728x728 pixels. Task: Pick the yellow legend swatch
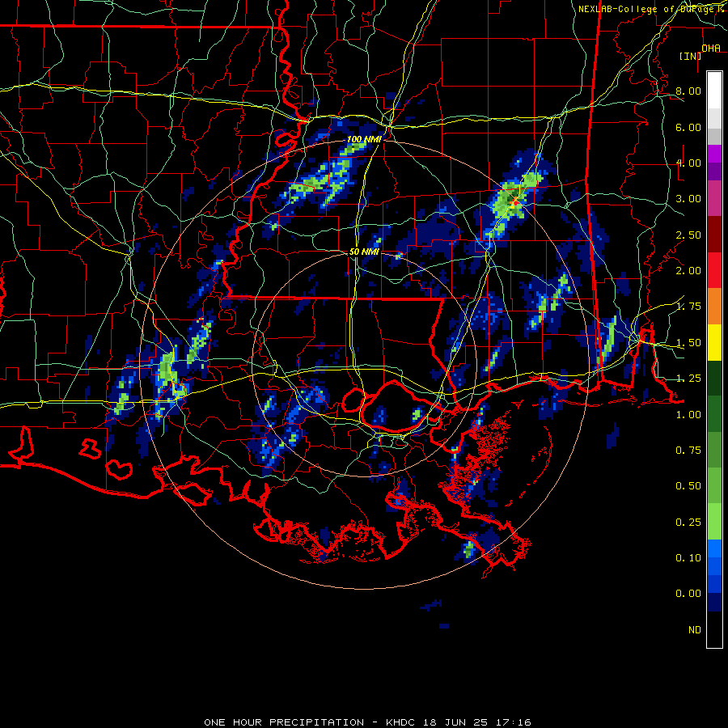tap(714, 343)
